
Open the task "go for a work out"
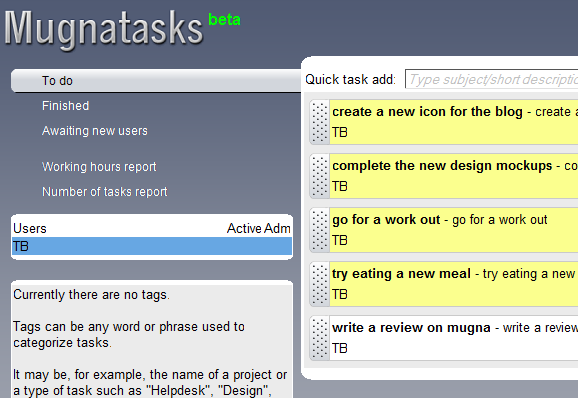(x=386, y=220)
